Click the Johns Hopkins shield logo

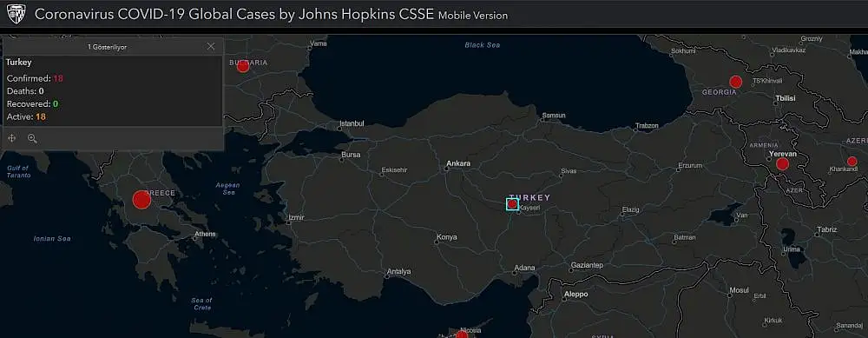[x=16, y=14]
